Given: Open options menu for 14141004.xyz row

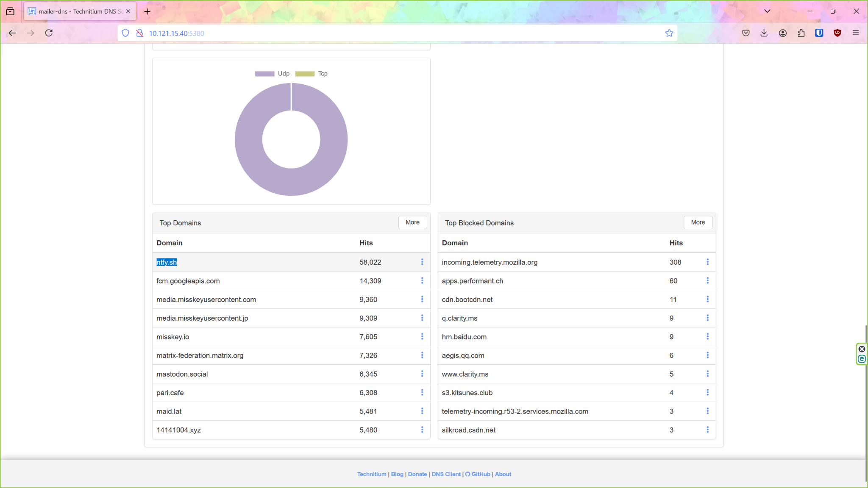Looking at the screenshot, I should [422, 430].
